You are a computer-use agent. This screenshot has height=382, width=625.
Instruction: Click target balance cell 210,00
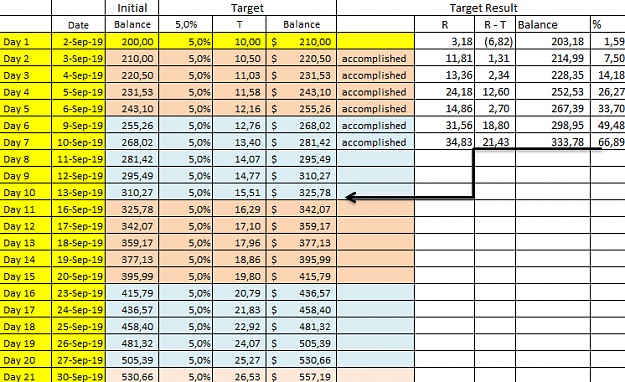[301, 41]
